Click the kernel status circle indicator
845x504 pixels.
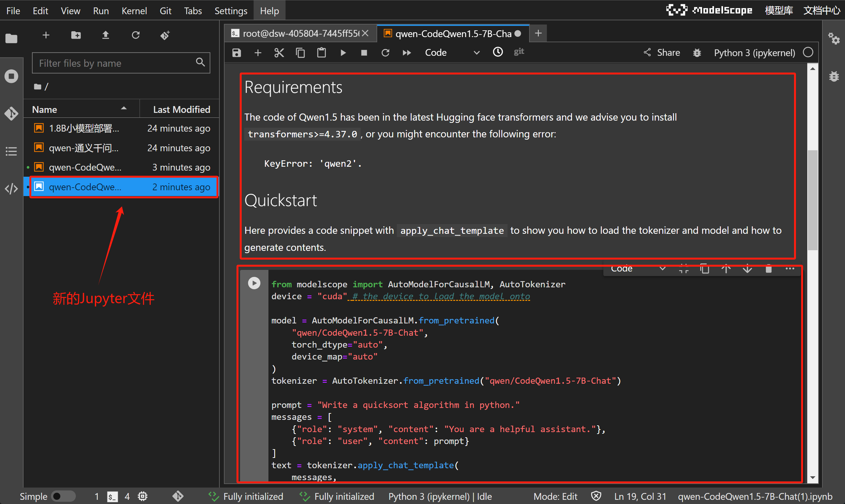click(x=808, y=52)
